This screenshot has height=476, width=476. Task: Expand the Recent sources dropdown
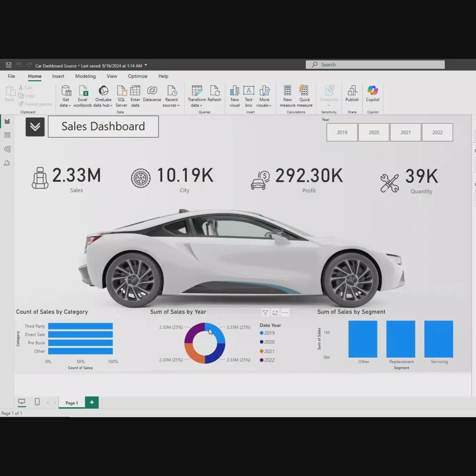(x=171, y=105)
